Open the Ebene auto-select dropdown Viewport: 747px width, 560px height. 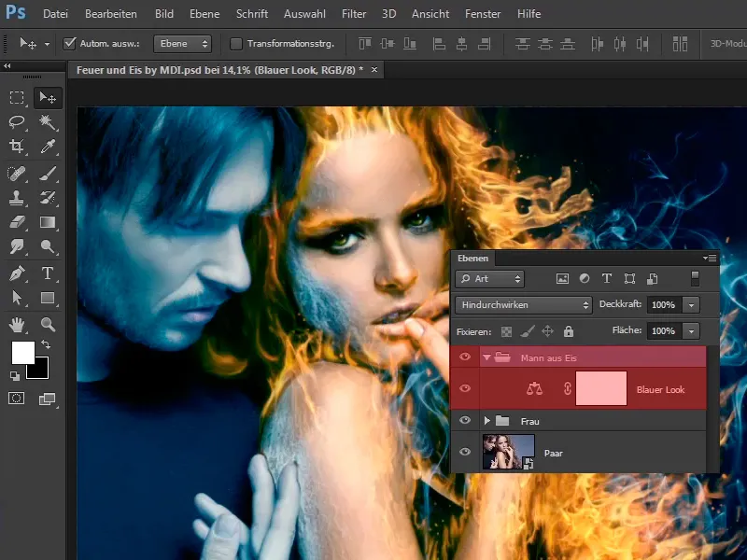click(182, 44)
